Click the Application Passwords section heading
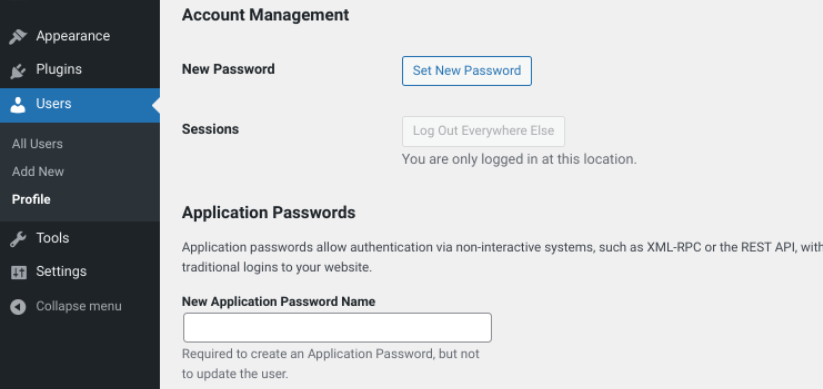Screen dimensions: 823x389 click(x=269, y=213)
